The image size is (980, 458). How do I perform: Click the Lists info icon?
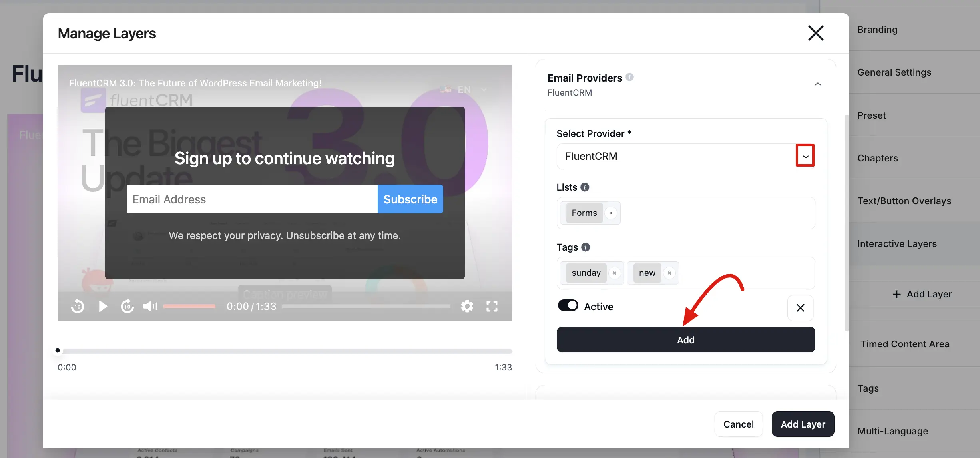pyautogui.click(x=585, y=187)
